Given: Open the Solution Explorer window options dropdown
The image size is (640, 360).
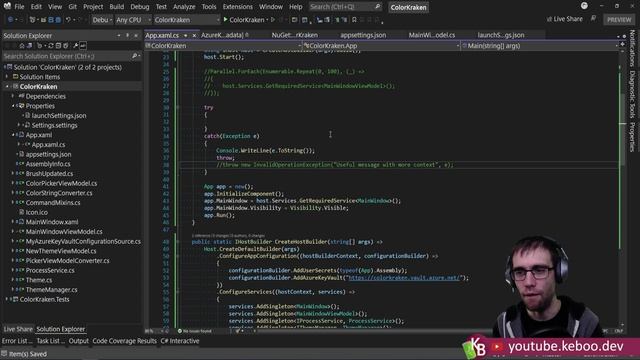Looking at the screenshot, I should [118, 36].
